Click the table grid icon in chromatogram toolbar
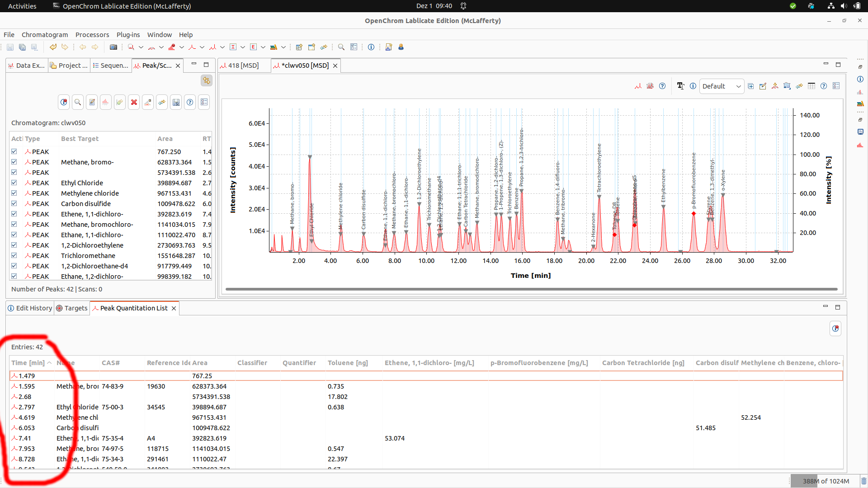868x488 pixels. pos(811,86)
